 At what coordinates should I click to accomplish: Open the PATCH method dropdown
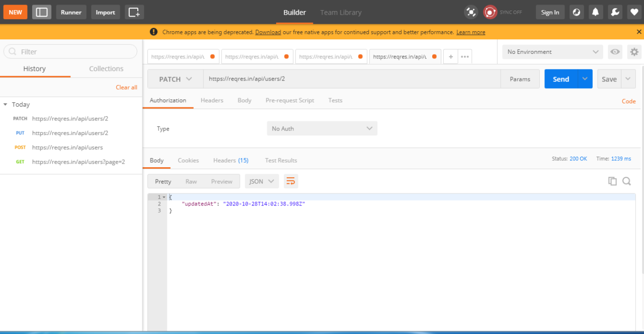pos(175,79)
